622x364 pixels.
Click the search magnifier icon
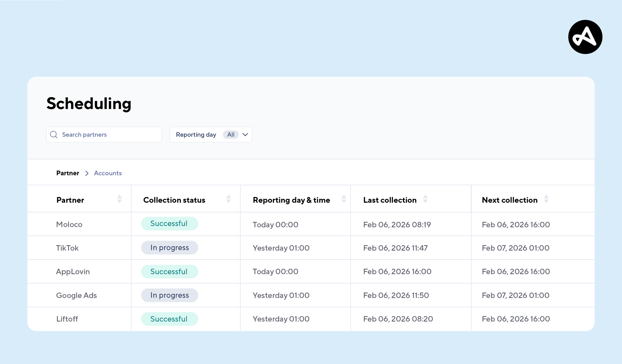click(54, 135)
